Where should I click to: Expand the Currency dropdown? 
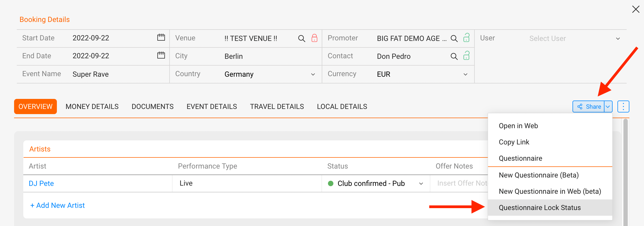[x=465, y=74]
